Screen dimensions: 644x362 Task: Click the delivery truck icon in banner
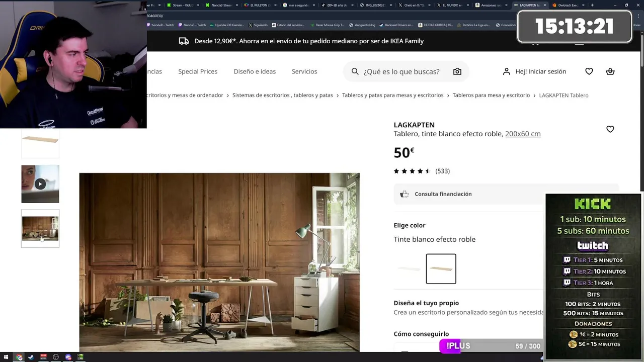184,41
